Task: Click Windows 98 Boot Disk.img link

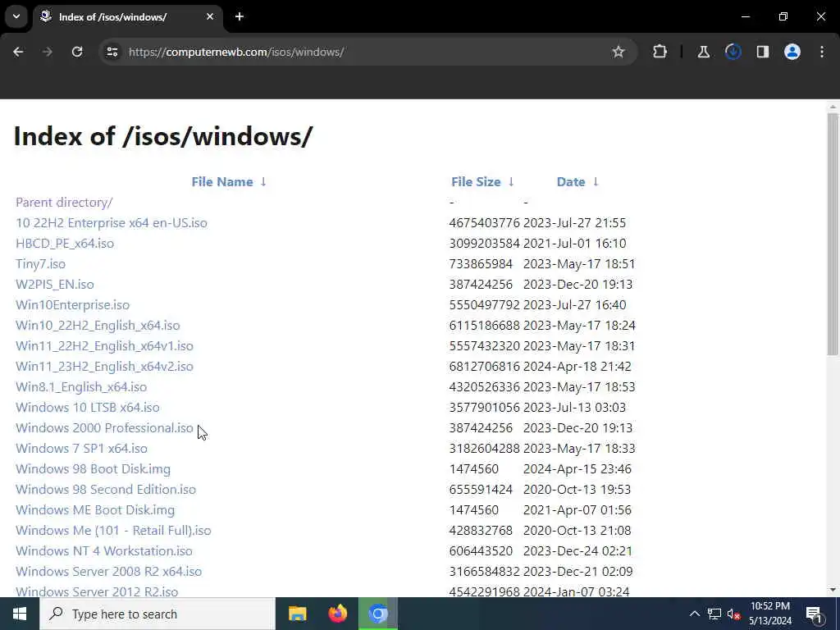Action: click(x=94, y=468)
